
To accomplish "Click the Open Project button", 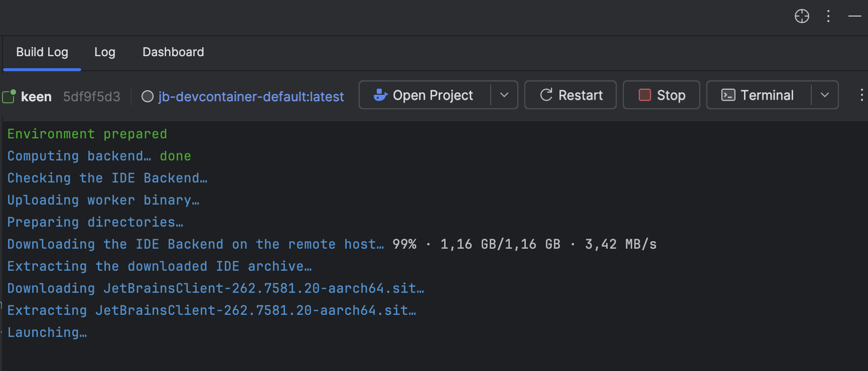I will (424, 95).
